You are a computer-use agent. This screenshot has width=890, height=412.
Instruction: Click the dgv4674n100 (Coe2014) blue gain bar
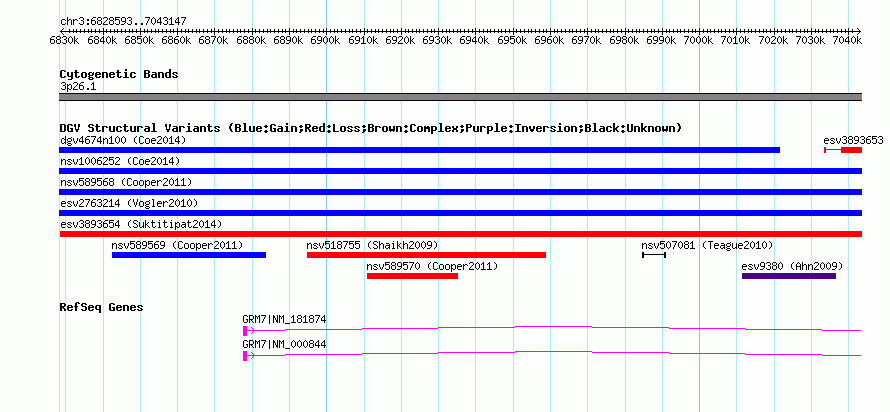click(419, 150)
